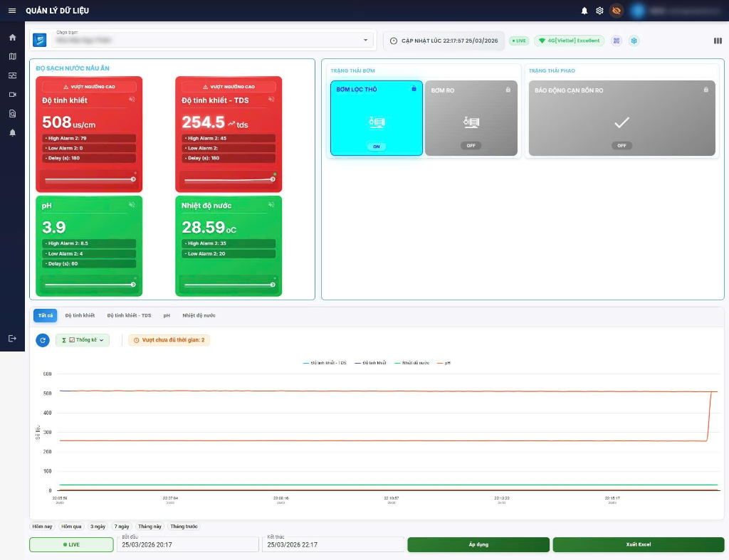Click the slider handle on the pH card
The image size is (729, 560).
[x=133, y=284]
